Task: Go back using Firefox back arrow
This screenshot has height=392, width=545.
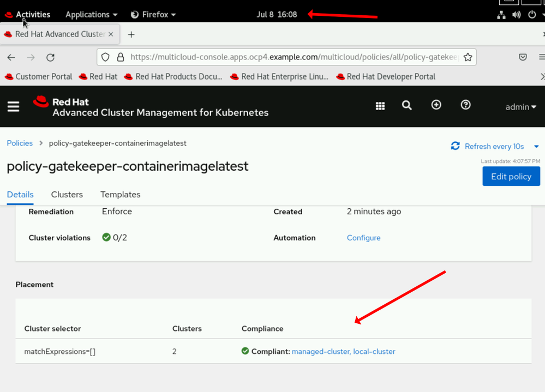Action: [11, 57]
